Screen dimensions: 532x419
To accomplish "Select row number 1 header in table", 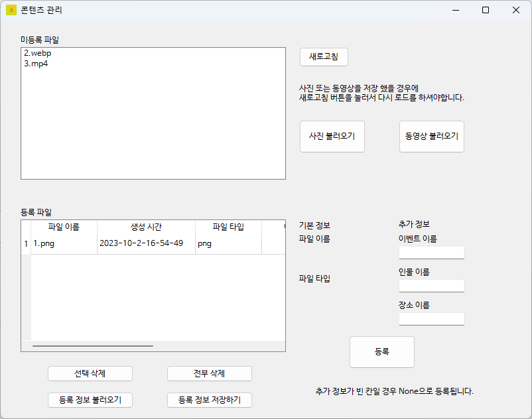I will (26, 243).
